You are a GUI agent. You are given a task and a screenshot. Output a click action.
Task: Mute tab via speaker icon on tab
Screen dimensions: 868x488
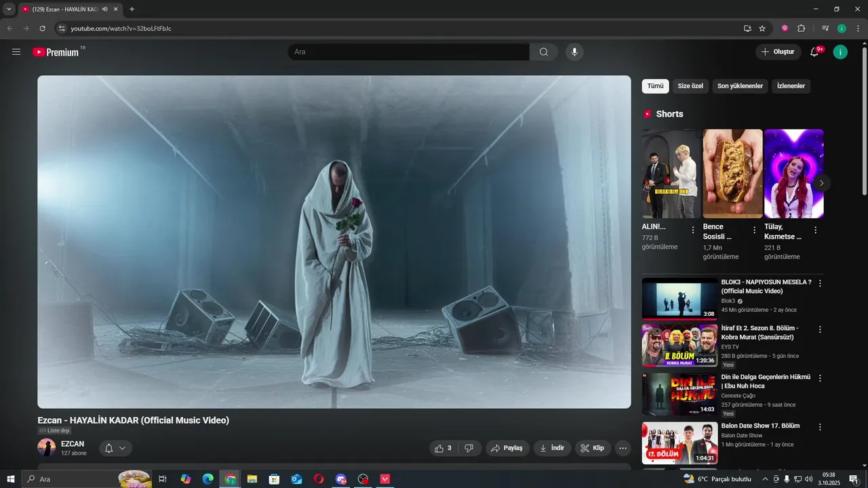click(x=105, y=9)
